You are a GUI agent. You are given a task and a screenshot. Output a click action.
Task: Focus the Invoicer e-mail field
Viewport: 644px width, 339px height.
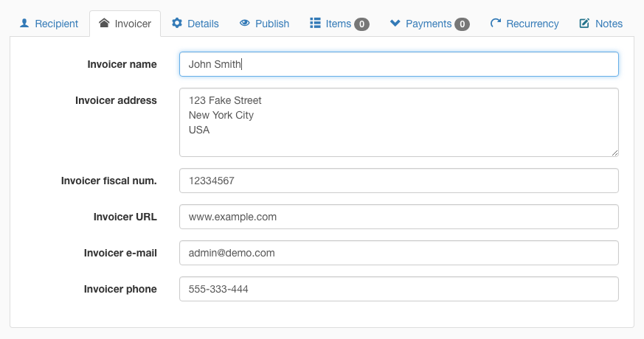(399, 253)
